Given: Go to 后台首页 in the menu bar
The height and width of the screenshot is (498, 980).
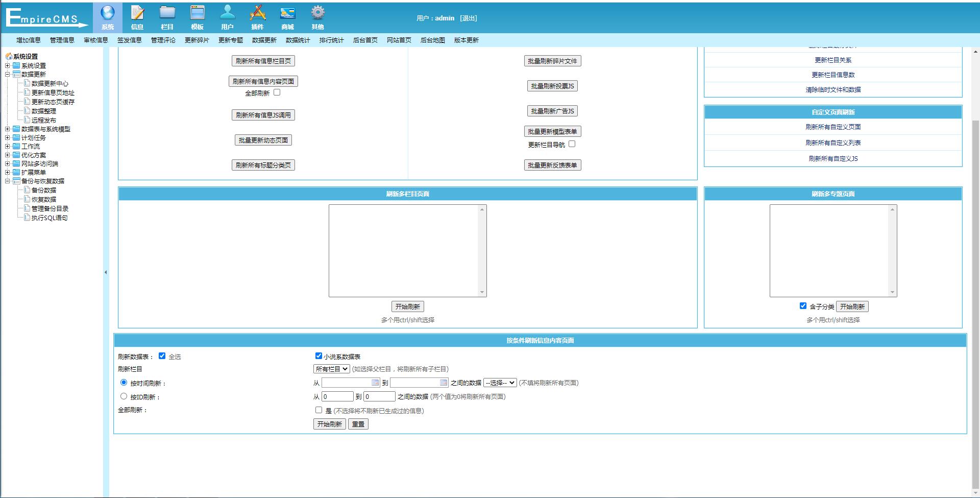Looking at the screenshot, I should click(x=365, y=40).
